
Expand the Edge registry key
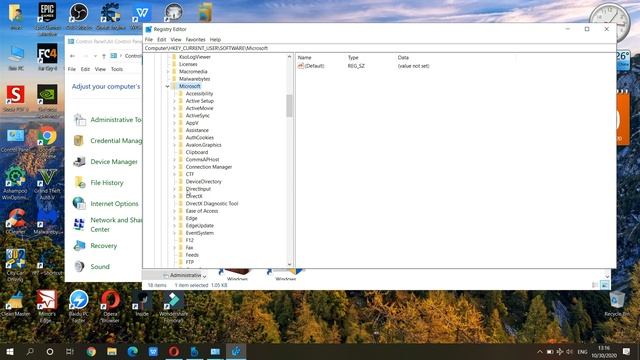pos(174,218)
